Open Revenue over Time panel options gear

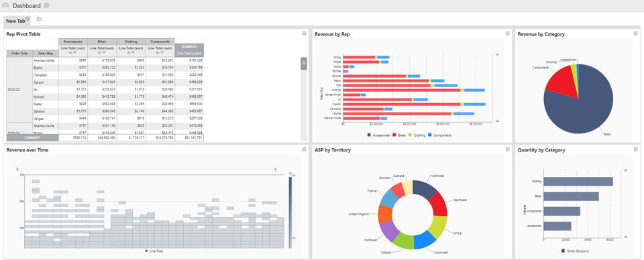(x=304, y=149)
